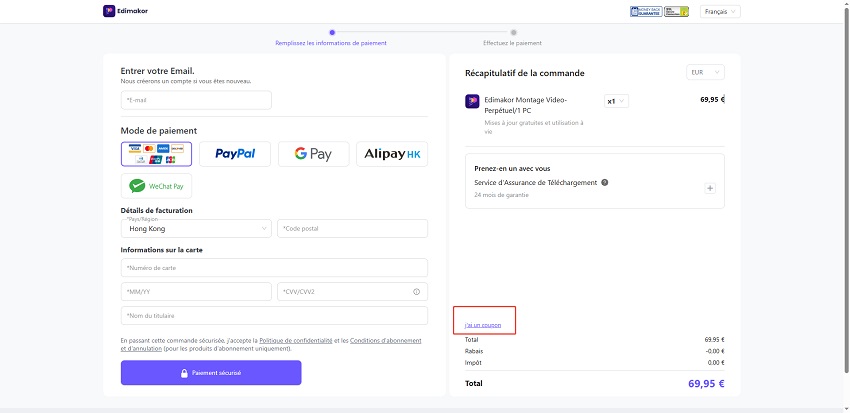Choose PayPal as payment method

pyautogui.click(x=235, y=154)
